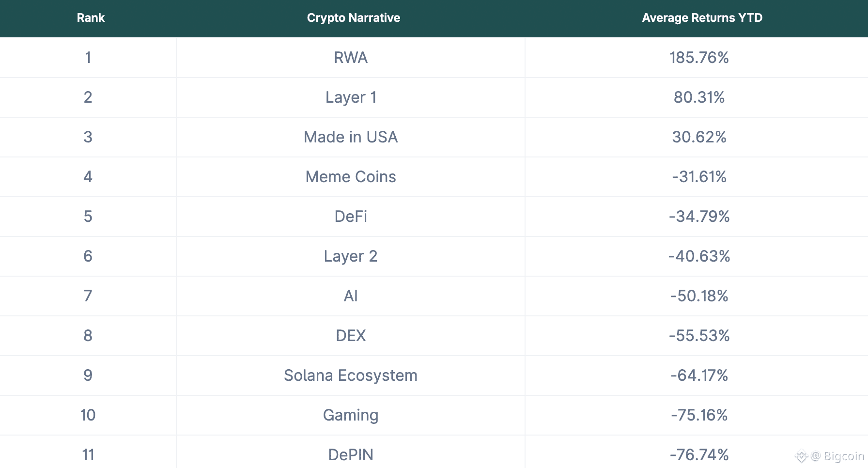
Task: Select the Meme Coins row name
Action: point(351,177)
